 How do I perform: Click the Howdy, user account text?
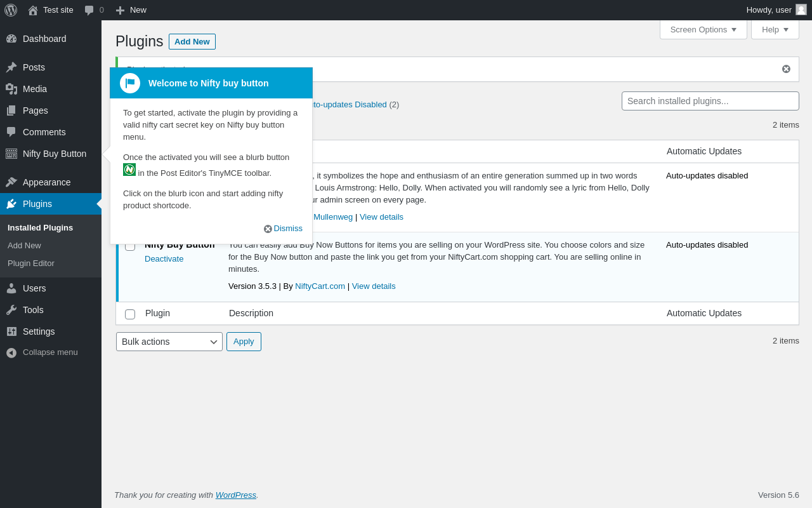pos(769,10)
